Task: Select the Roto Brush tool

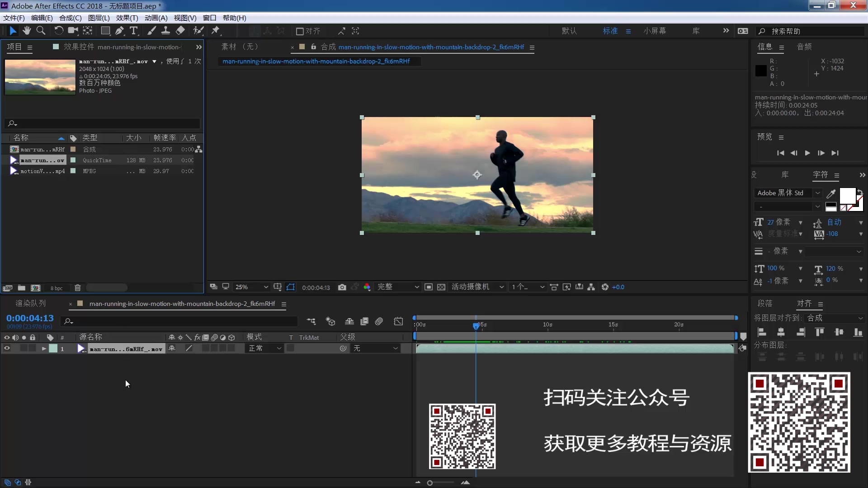Action: 198,31
